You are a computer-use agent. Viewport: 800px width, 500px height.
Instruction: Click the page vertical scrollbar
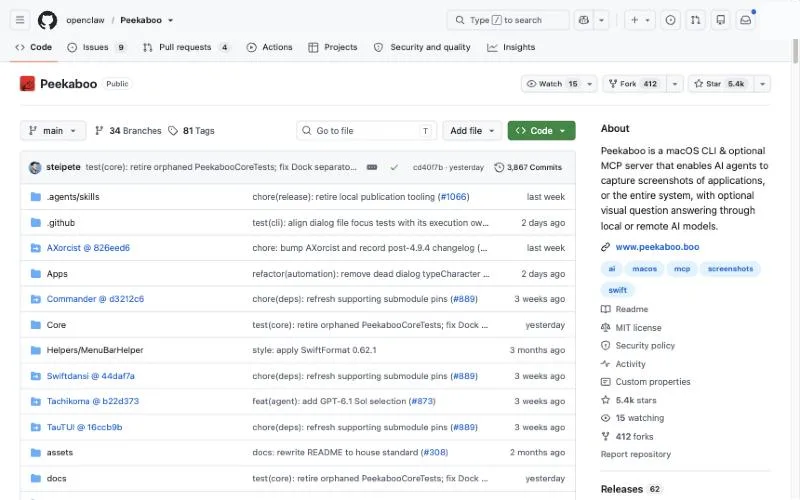click(795, 51)
